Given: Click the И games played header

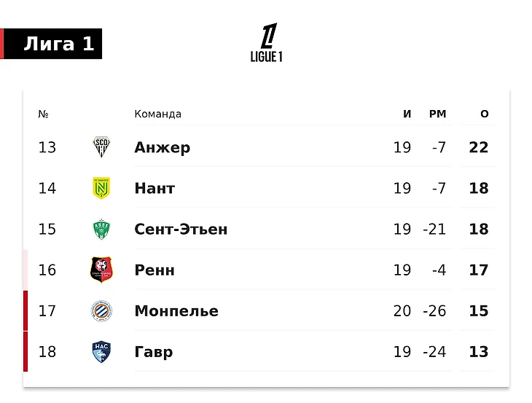Looking at the screenshot, I should (407, 114).
